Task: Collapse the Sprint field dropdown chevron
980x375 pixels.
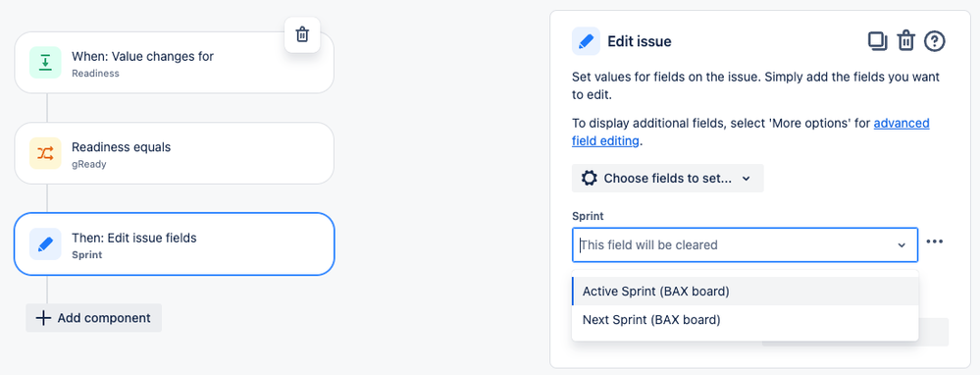Action: click(x=902, y=245)
